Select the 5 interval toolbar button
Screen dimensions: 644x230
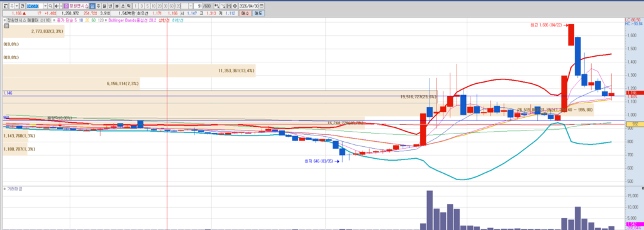coord(147,6)
